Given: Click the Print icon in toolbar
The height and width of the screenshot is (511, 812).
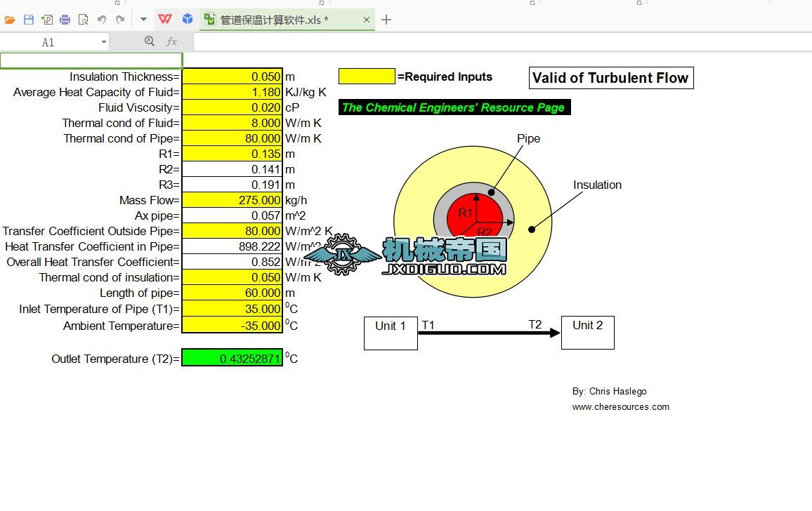Looking at the screenshot, I should click(x=65, y=20).
